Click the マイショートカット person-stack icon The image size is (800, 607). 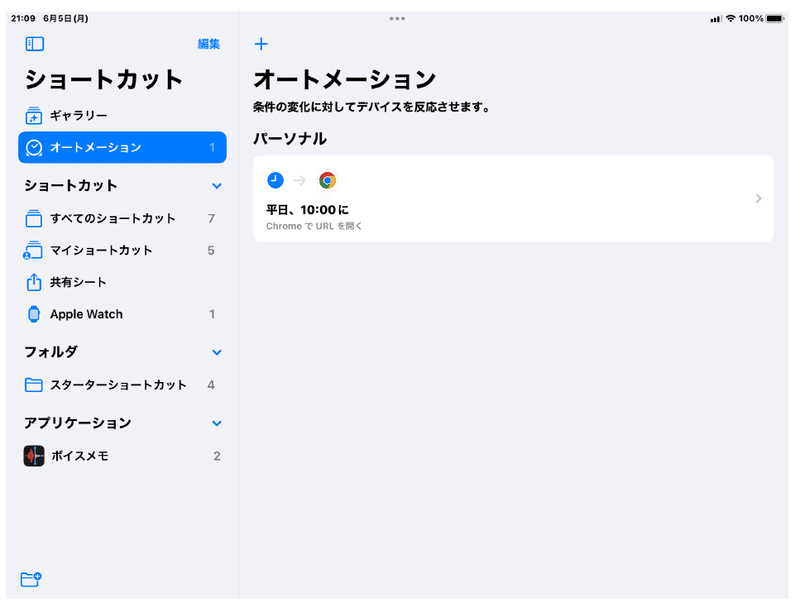click(x=33, y=250)
